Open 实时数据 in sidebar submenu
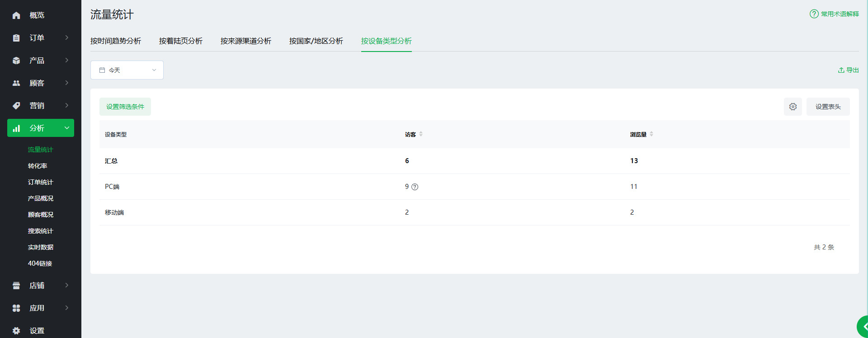The image size is (868, 338). pos(41,247)
